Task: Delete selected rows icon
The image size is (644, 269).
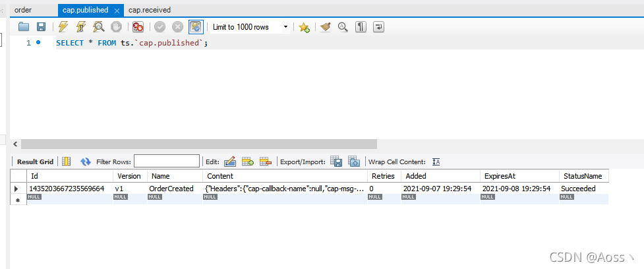Action: point(266,162)
